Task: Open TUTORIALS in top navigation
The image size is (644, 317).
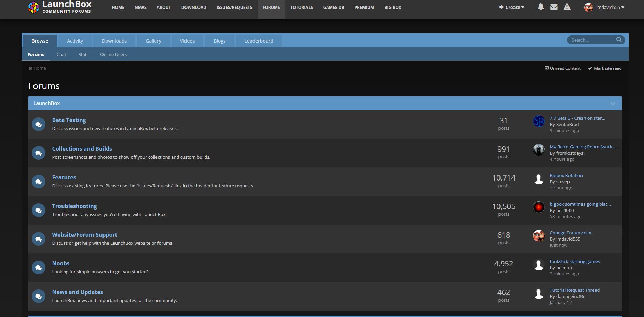Action: [x=302, y=7]
